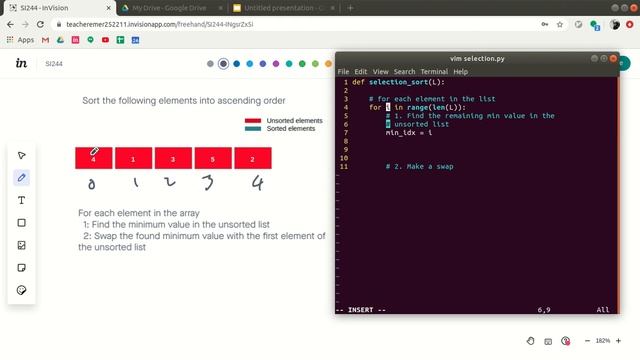Click the vim selection.py title bar
Screen dimensions: 640x360
point(477,59)
